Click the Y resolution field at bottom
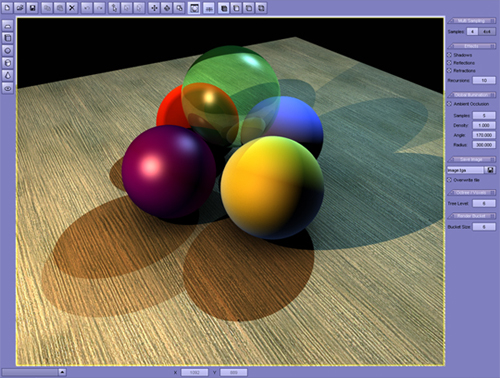The height and width of the screenshot is (378, 500). pos(234,372)
